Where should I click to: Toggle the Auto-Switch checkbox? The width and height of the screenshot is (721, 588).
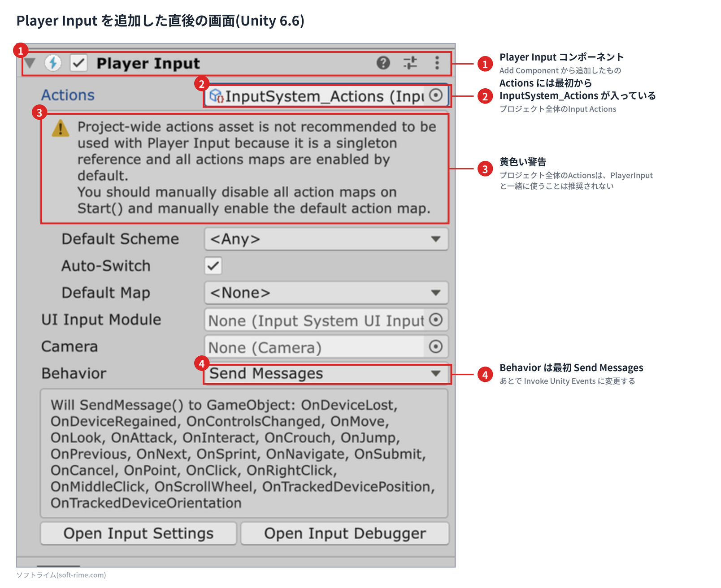pos(213,266)
